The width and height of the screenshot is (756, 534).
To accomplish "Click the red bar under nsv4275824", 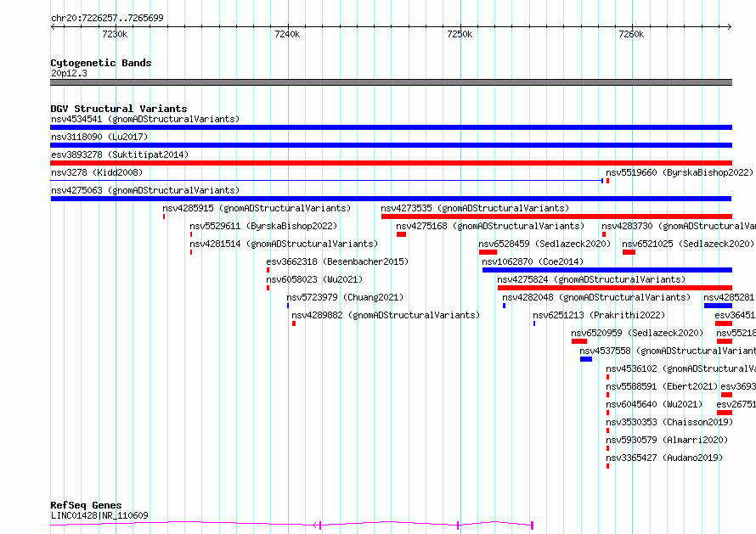I will 615,288.
